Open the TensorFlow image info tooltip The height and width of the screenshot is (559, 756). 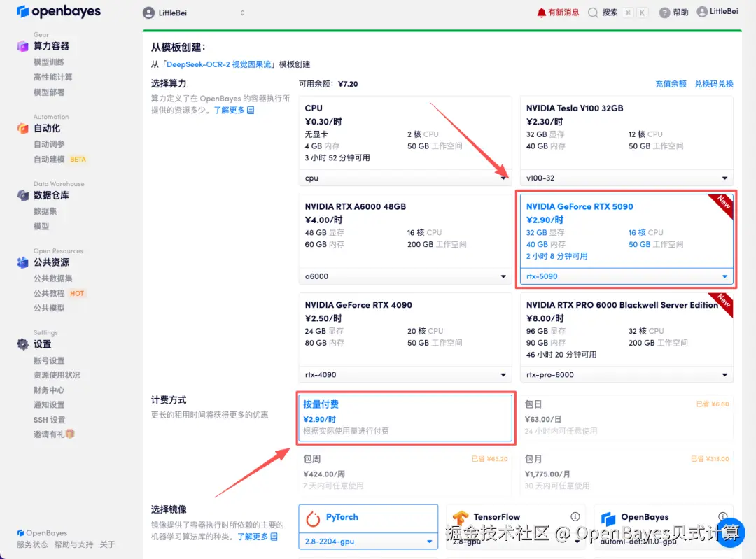[575, 516]
